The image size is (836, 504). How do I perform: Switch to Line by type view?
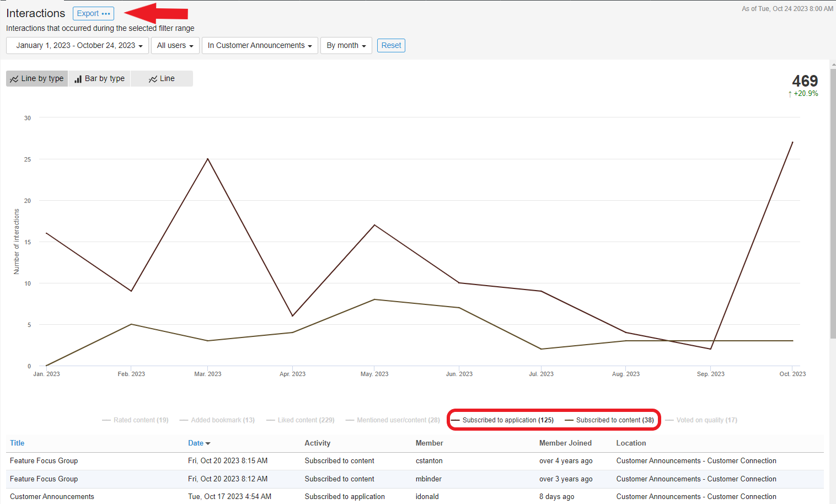pos(37,78)
